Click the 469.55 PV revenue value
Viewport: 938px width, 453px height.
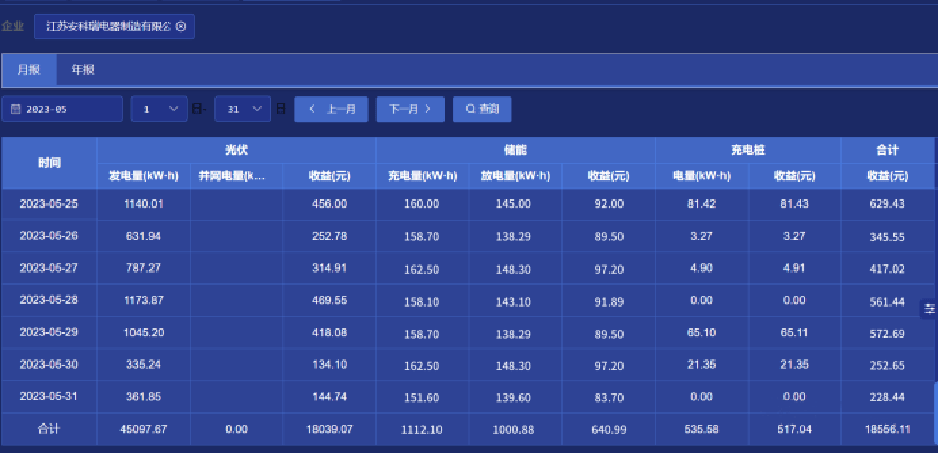click(329, 300)
